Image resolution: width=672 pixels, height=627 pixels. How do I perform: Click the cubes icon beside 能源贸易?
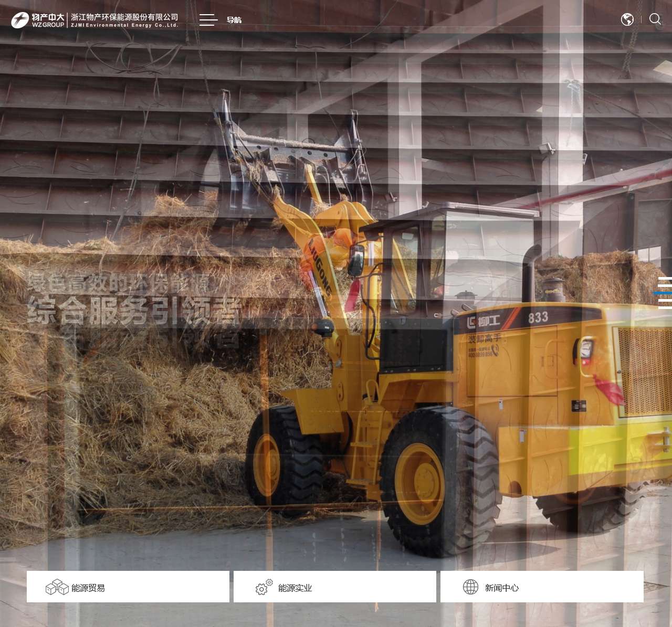click(x=57, y=587)
